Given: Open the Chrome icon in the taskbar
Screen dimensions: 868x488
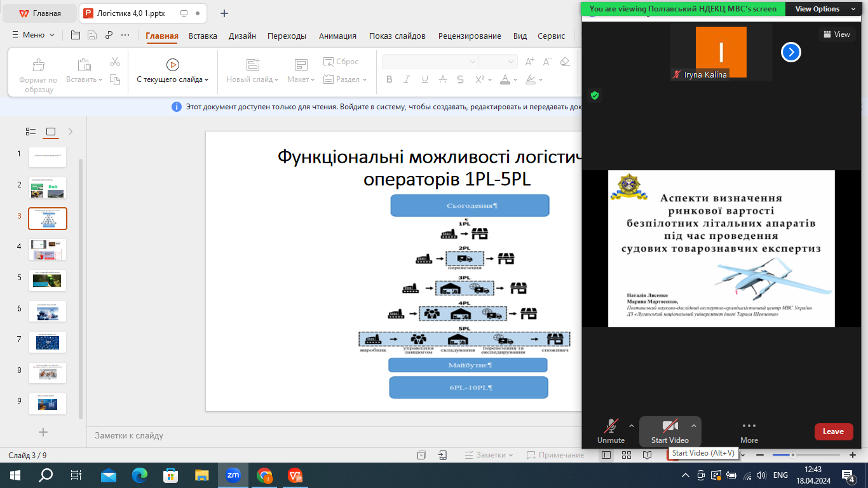Looking at the screenshot, I should (264, 475).
